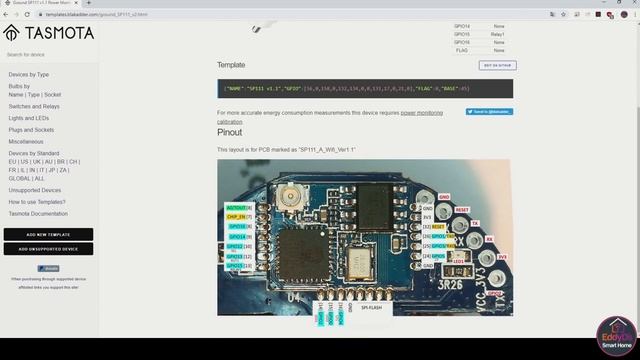Image resolution: width=640 pixels, height=360 pixels.
Task: Click Add New Template button
Action: (49, 234)
